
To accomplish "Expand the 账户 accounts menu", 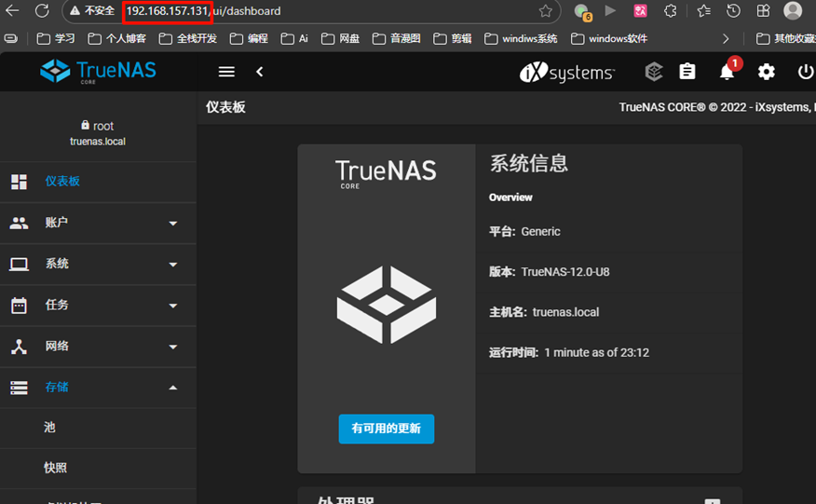I will tap(99, 223).
